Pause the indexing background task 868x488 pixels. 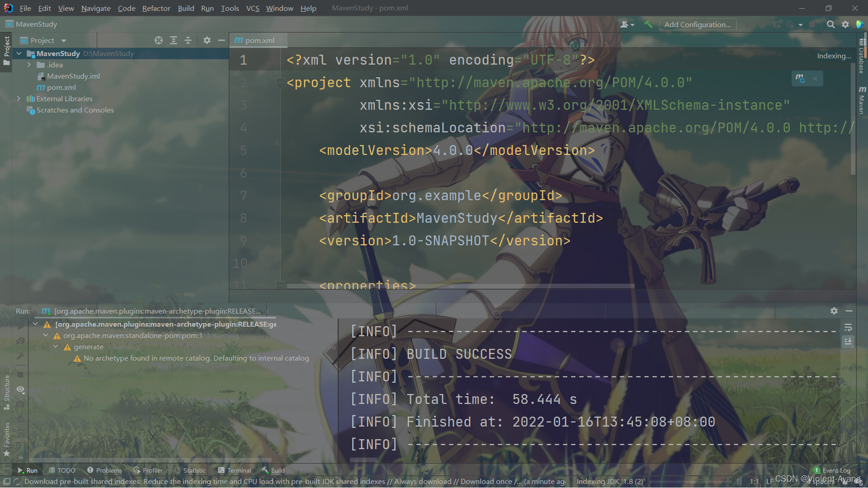point(739,482)
